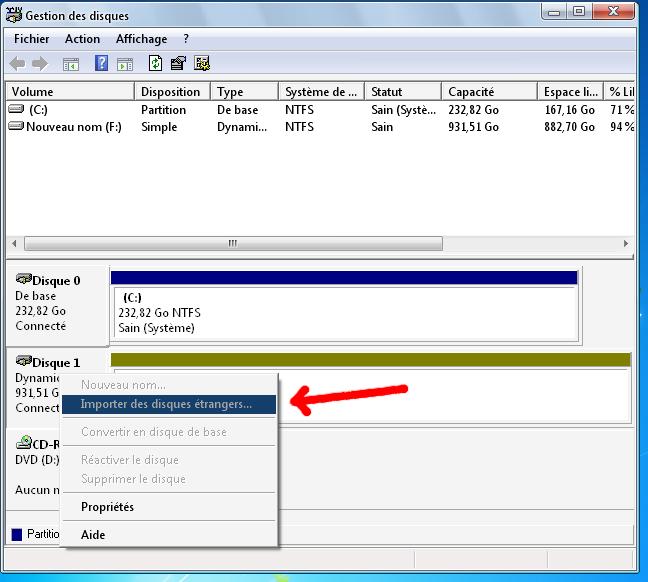The width and height of the screenshot is (648, 582).
Task: Click the Forward arrow toolbar icon
Action: 40,64
